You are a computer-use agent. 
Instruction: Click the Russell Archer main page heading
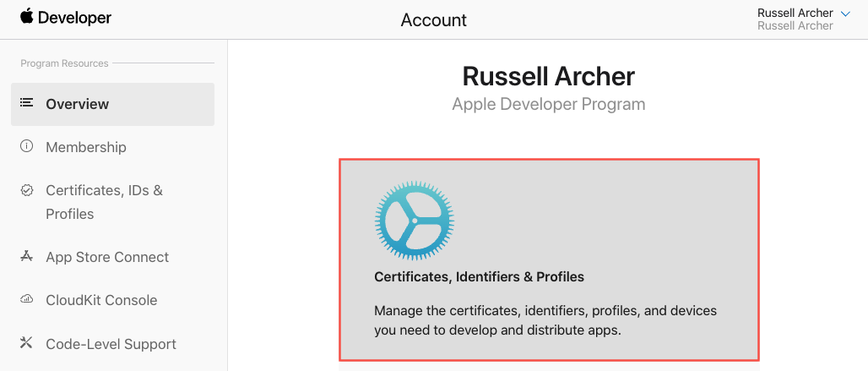pyautogui.click(x=549, y=76)
